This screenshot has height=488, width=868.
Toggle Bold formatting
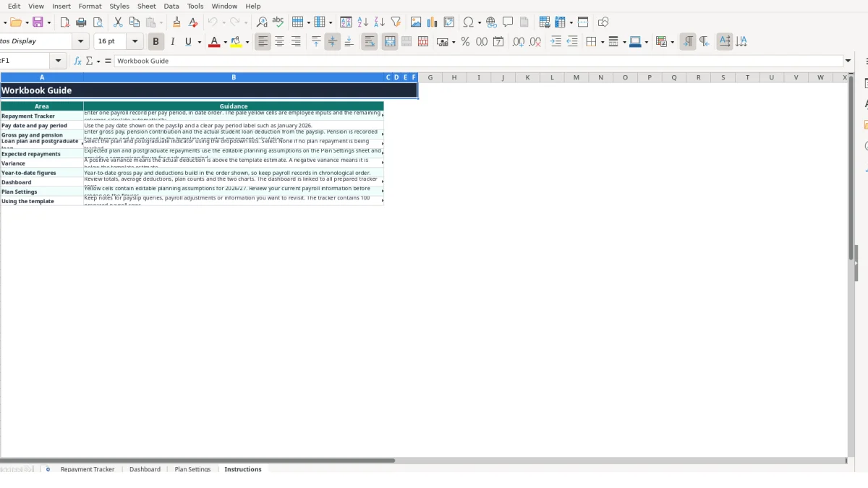pyautogui.click(x=156, y=42)
